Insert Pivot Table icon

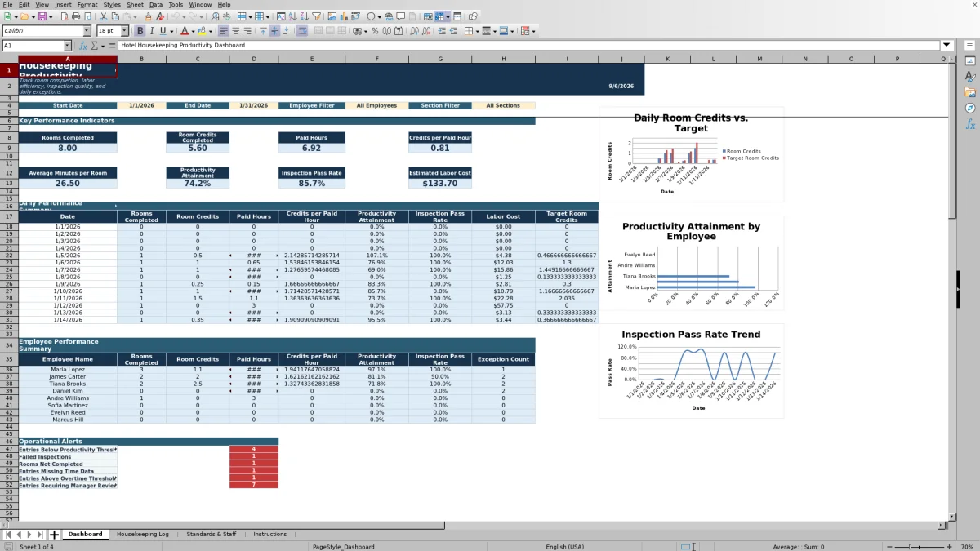click(355, 16)
